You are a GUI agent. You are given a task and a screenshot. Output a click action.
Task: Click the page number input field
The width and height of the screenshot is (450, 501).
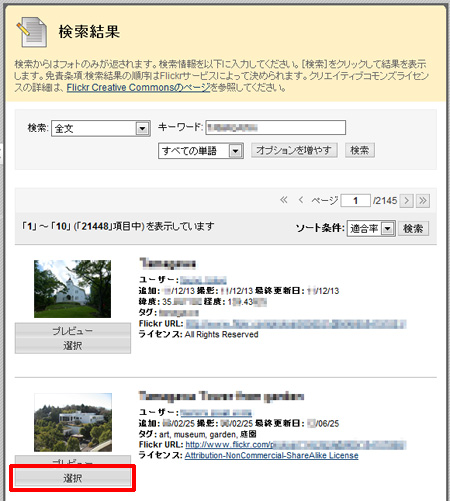[x=355, y=201]
